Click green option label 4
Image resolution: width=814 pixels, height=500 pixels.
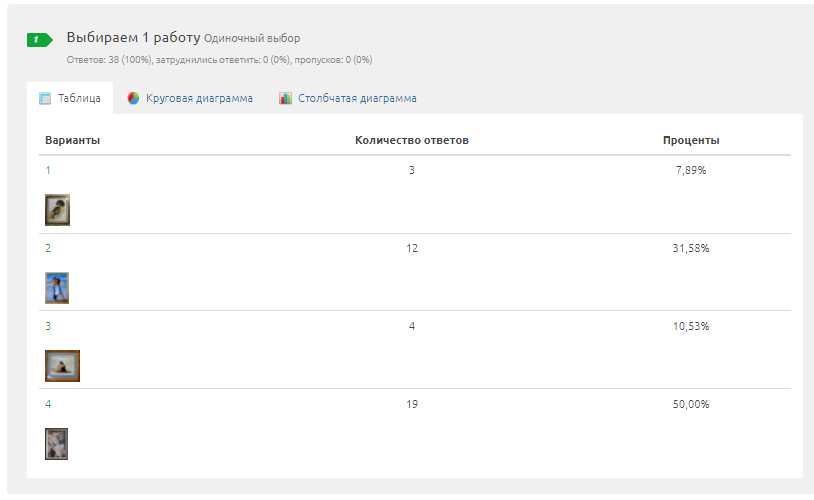click(x=48, y=404)
